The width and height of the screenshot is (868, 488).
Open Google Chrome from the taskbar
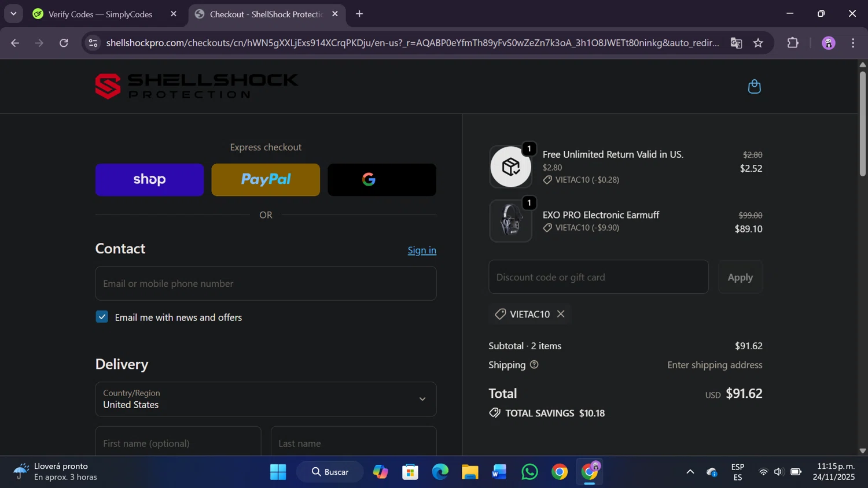click(x=560, y=472)
